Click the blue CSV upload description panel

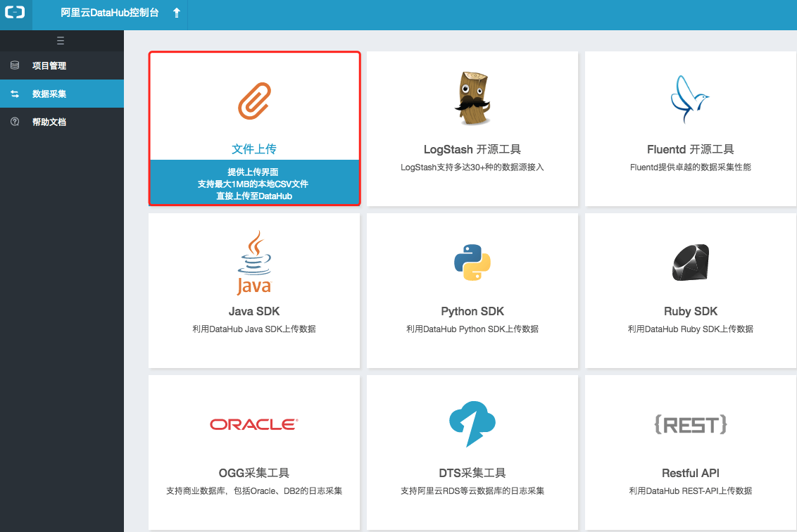point(255,182)
